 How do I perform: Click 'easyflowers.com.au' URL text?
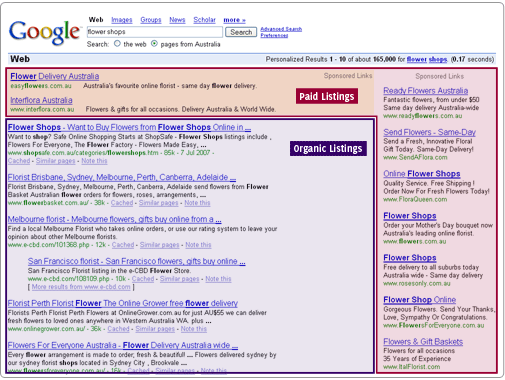(41, 86)
